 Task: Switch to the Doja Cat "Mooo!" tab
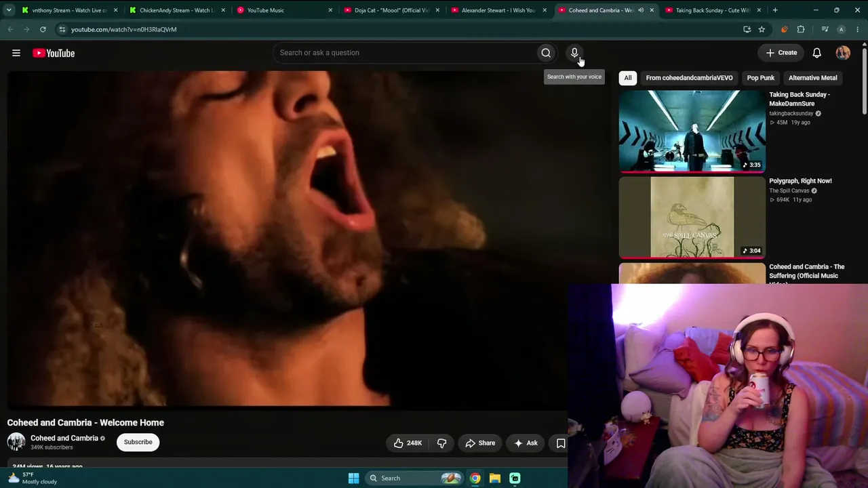tap(390, 10)
